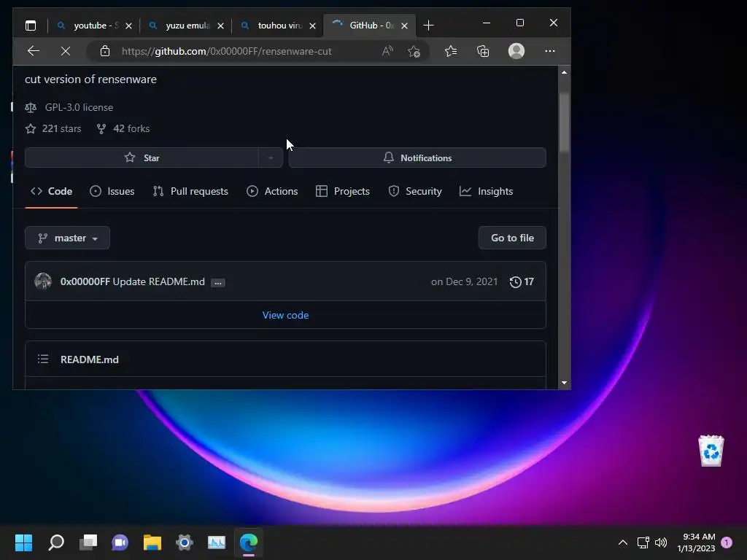Image resolution: width=747 pixels, height=560 pixels.
Task: Open Collections in Edge
Action: [483, 51]
